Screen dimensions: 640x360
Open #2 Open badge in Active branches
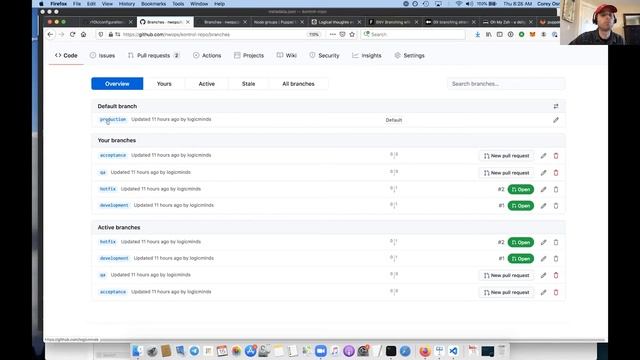pos(521,242)
